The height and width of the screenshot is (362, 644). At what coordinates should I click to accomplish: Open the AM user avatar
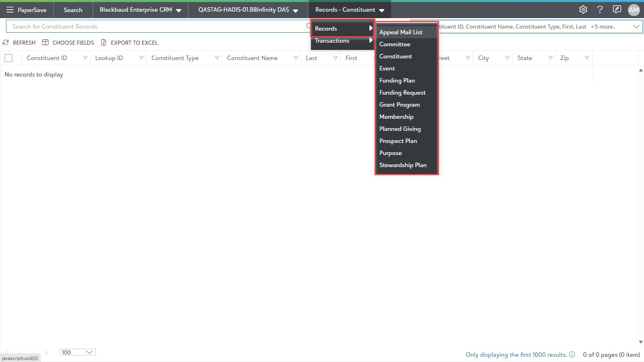click(634, 10)
